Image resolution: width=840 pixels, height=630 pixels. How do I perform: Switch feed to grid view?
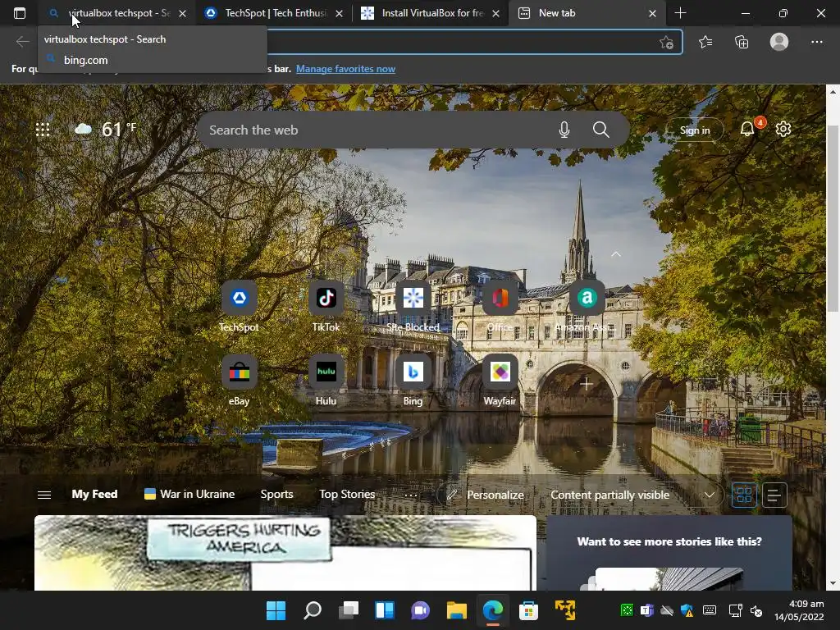744,495
